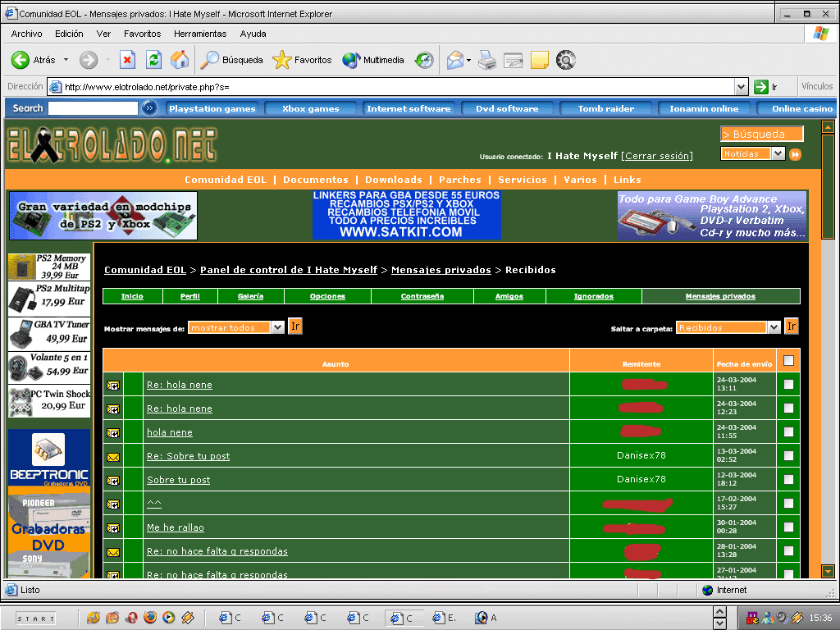Print the page with printer icon
The height and width of the screenshot is (630, 840).
click(487, 60)
